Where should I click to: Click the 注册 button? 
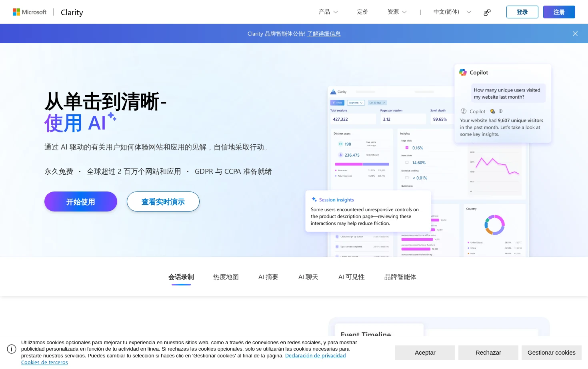pos(559,12)
